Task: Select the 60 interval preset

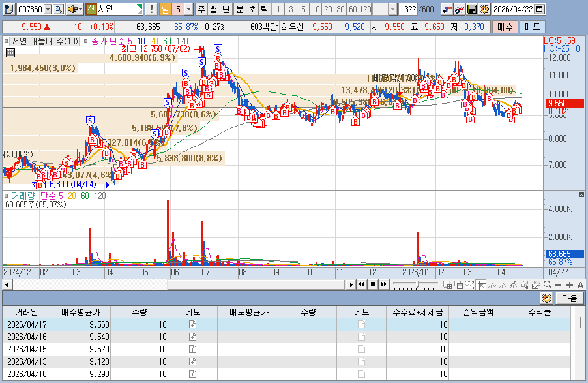Action: (x=353, y=9)
